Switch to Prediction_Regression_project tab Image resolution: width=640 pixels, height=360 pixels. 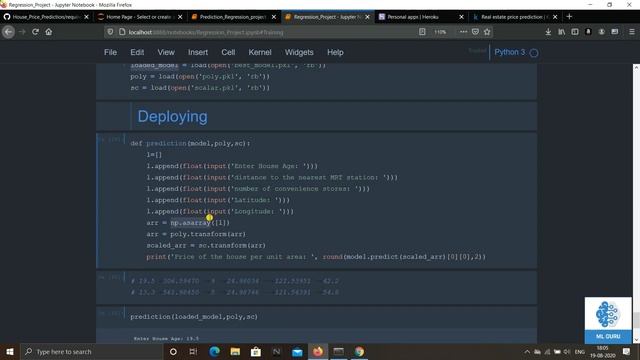pos(228,17)
